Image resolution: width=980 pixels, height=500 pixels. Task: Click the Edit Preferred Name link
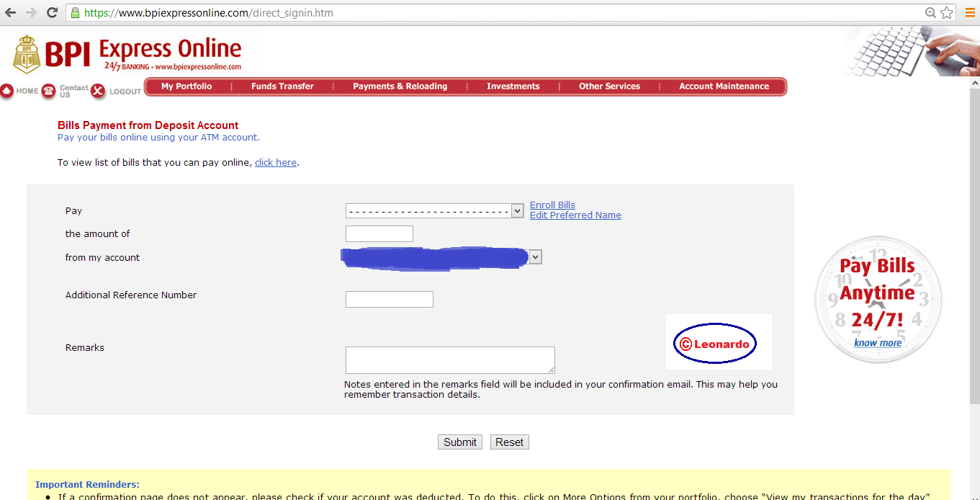pyautogui.click(x=575, y=215)
